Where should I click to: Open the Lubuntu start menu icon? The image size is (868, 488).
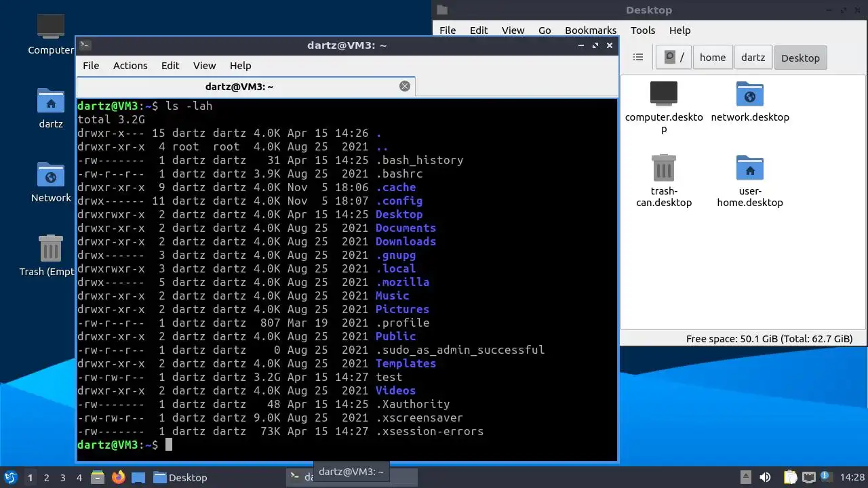[11, 477]
